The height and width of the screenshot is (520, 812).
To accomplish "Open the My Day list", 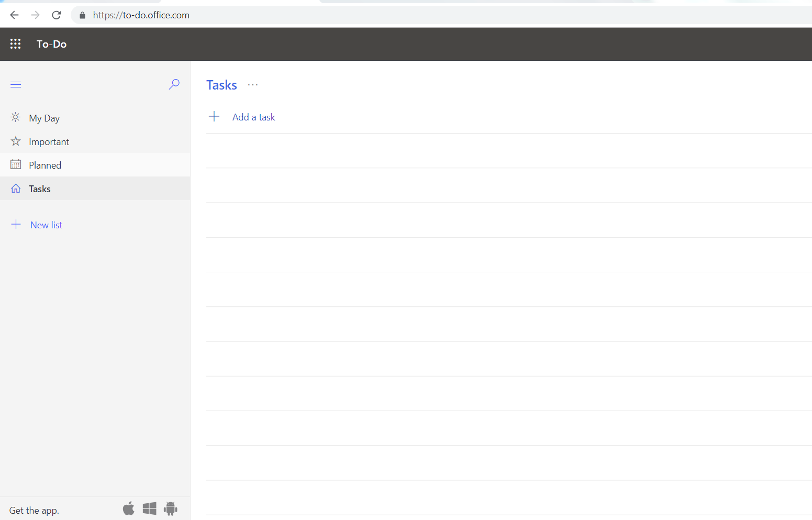I will tap(45, 118).
